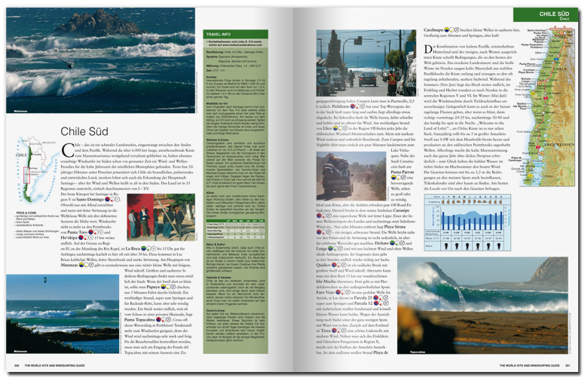Click the first spot icon after 'Faro Viejo'

(338, 292)
